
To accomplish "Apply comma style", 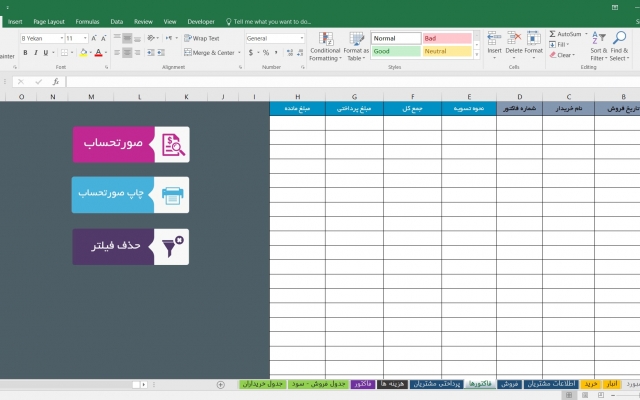I will click(276, 53).
